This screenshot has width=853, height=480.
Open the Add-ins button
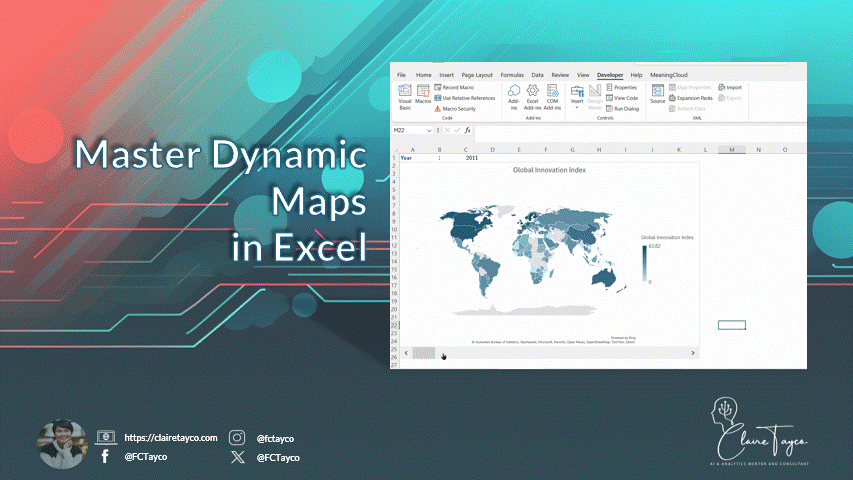(514, 97)
